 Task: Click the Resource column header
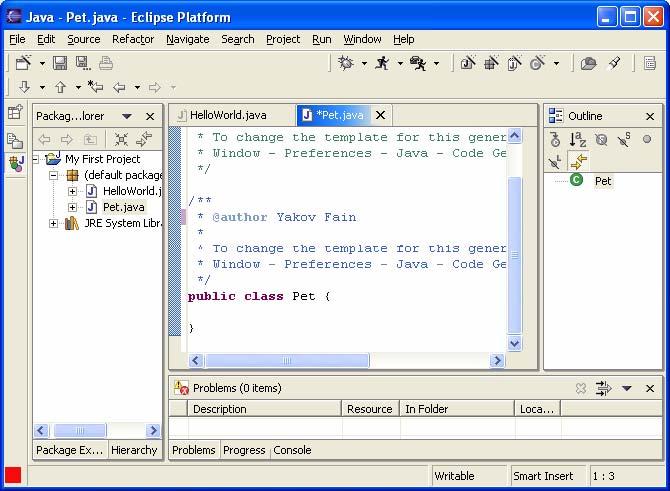click(370, 409)
